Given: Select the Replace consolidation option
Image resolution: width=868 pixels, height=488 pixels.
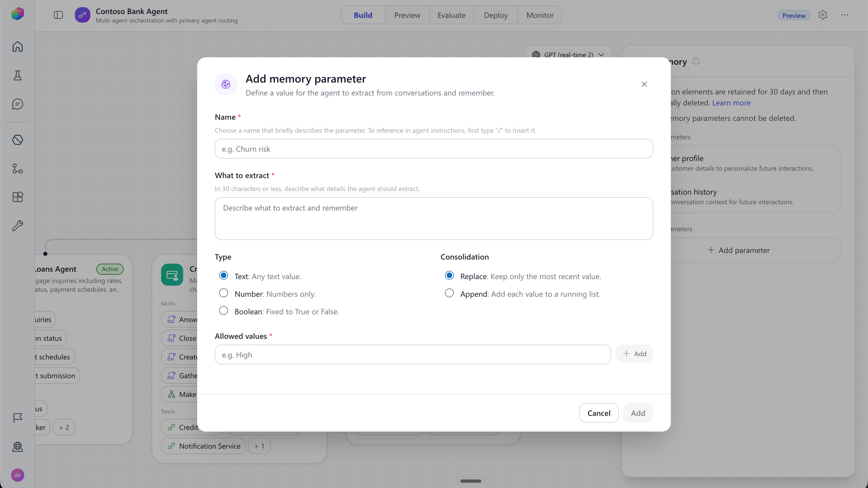Looking at the screenshot, I should click(449, 275).
